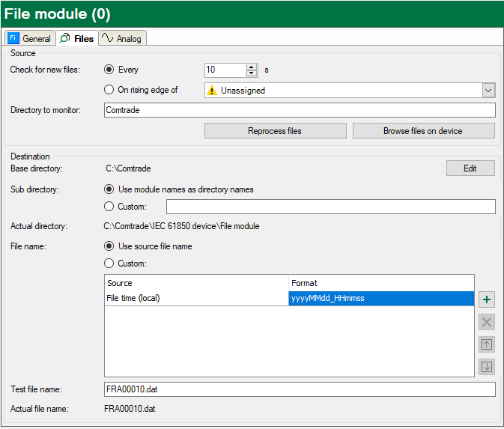This screenshot has height=429, width=504.
Task: Select the On rising edge of option
Action: 109,90
